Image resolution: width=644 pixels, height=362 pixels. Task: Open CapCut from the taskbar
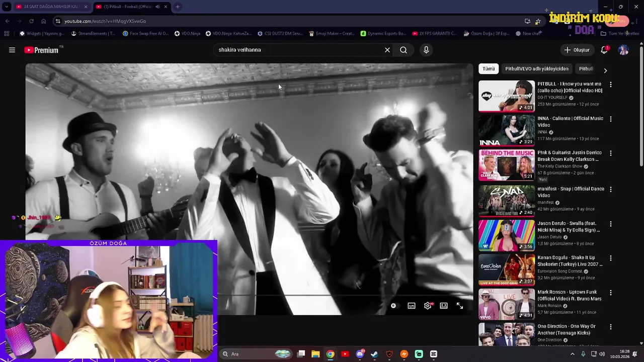tap(434, 354)
